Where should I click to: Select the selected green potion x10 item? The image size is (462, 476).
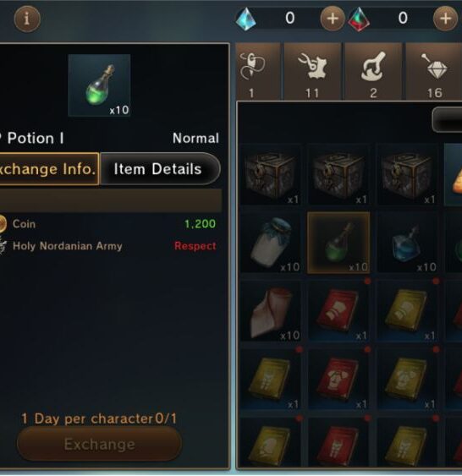tap(338, 243)
